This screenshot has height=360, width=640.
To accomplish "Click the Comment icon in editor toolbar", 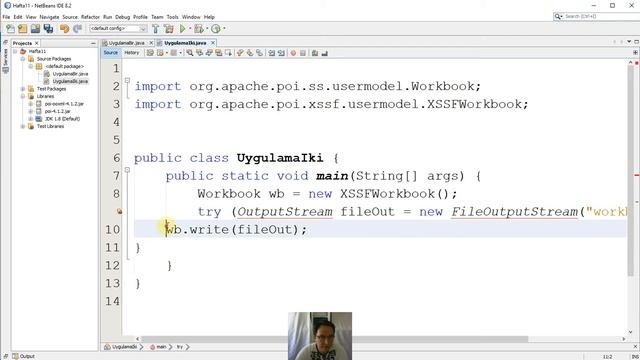I will click(x=315, y=53).
